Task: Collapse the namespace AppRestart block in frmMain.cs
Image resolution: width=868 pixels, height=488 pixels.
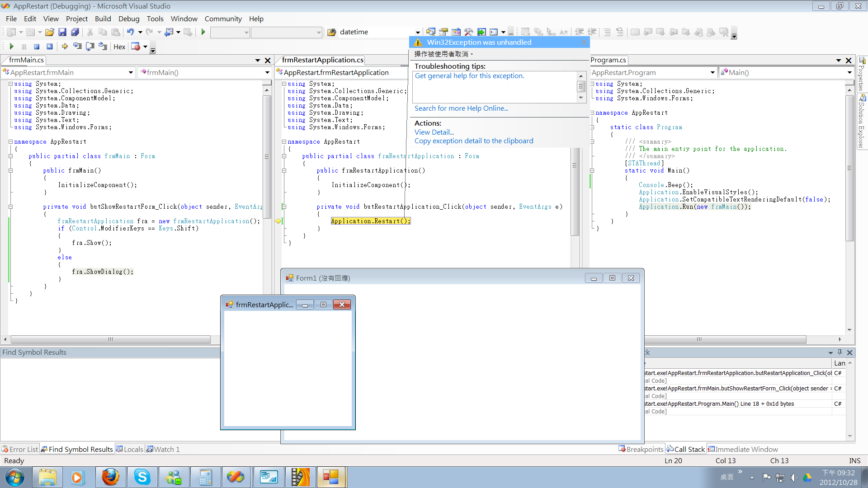Action: (x=10, y=141)
